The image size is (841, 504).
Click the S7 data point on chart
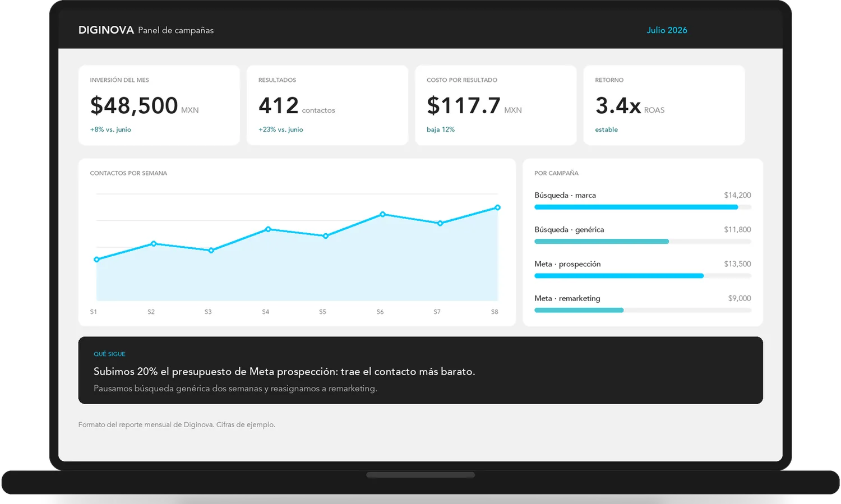(x=440, y=223)
